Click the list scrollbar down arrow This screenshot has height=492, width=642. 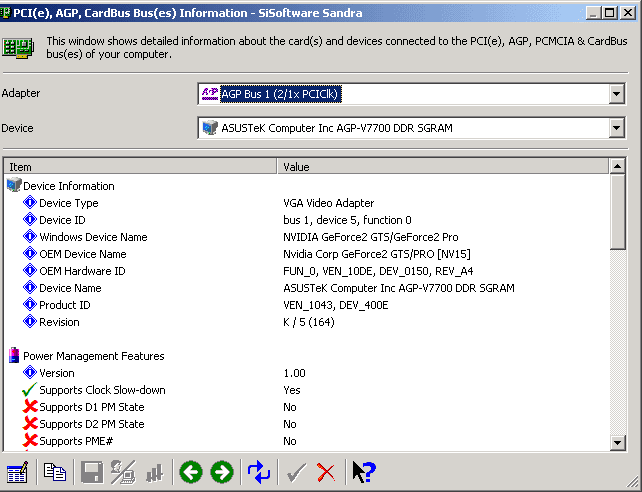click(x=617, y=442)
